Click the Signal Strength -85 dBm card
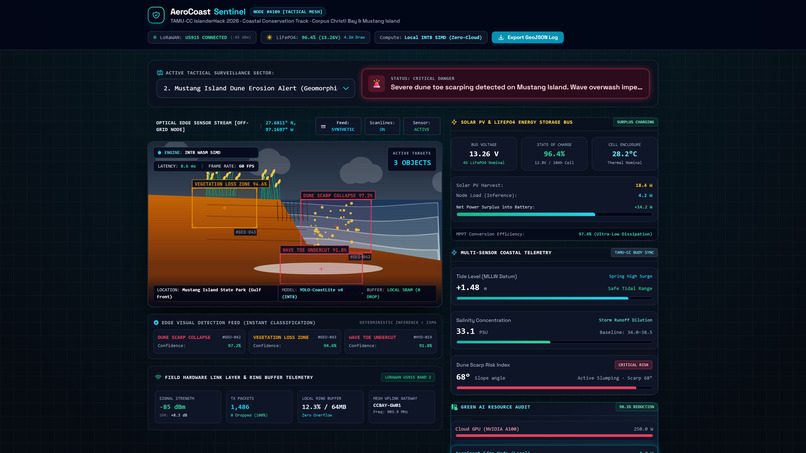 (188, 407)
